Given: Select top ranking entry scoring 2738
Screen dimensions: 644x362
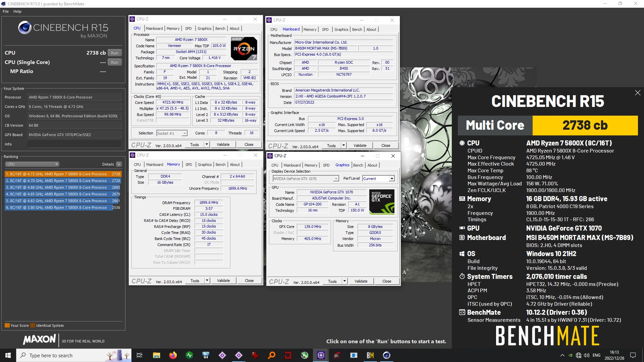Looking at the screenshot, I should click(63, 174).
